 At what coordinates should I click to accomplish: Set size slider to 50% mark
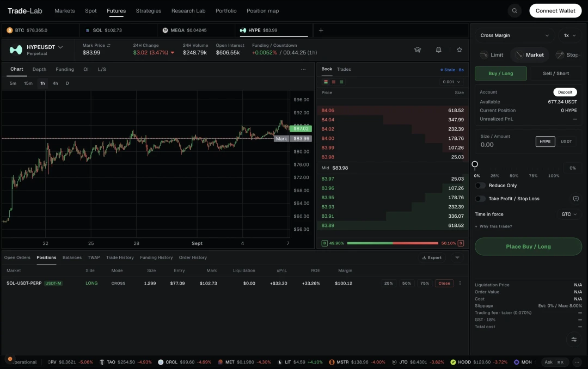pos(514,176)
